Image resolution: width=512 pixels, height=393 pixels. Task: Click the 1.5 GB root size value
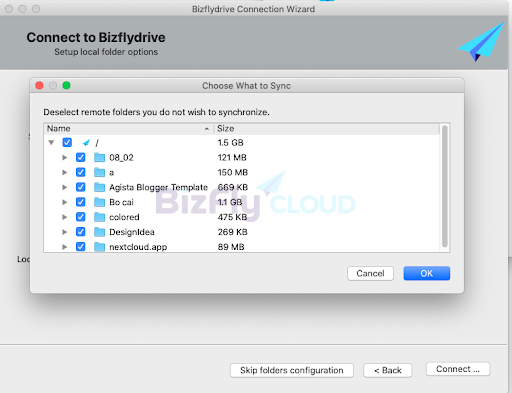point(230,143)
